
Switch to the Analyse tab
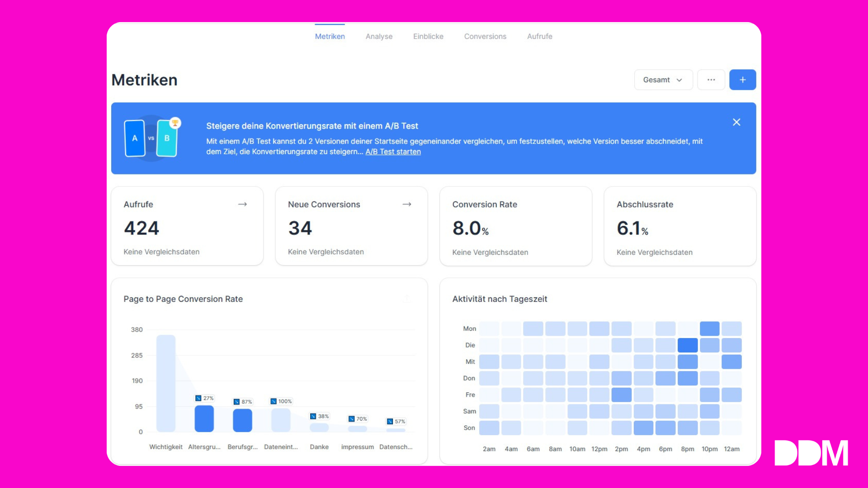(x=379, y=36)
